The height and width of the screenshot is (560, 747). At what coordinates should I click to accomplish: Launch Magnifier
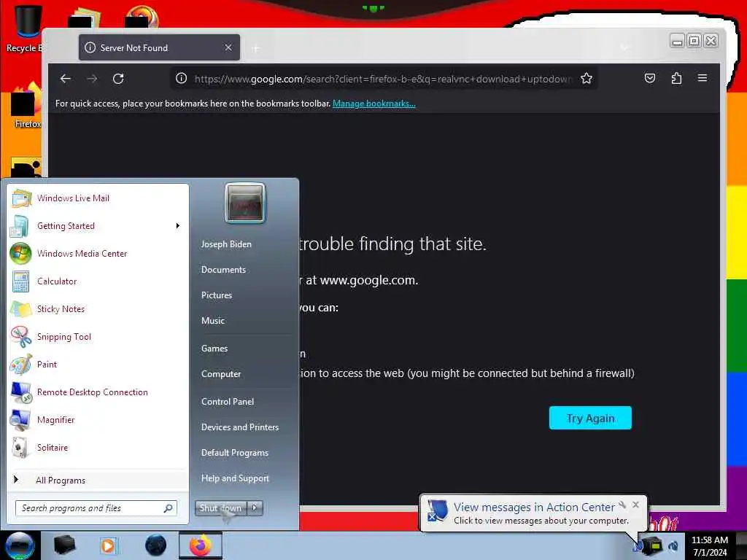[x=98, y=419]
